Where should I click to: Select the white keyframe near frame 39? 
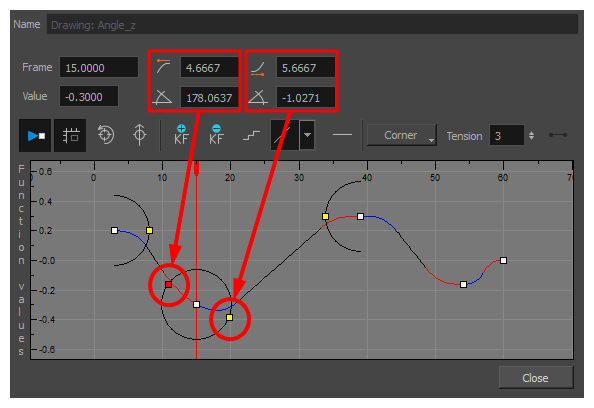click(x=360, y=216)
